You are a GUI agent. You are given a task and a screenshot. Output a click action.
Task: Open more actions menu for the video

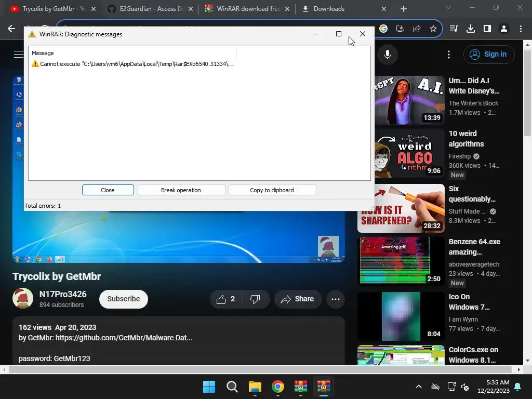(336, 299)
